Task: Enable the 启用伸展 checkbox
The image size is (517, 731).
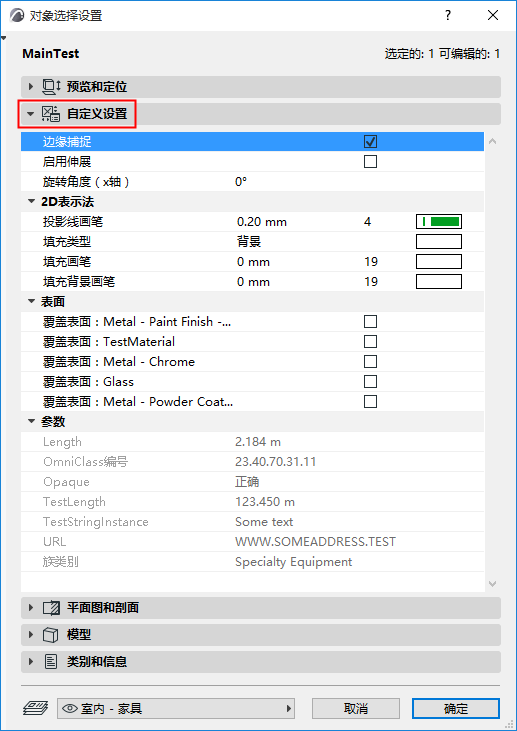Action: [x=370, y=162]
